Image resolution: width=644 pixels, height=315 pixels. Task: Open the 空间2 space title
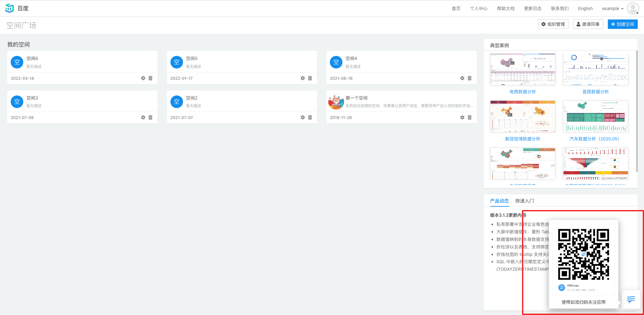click(192, 98)
